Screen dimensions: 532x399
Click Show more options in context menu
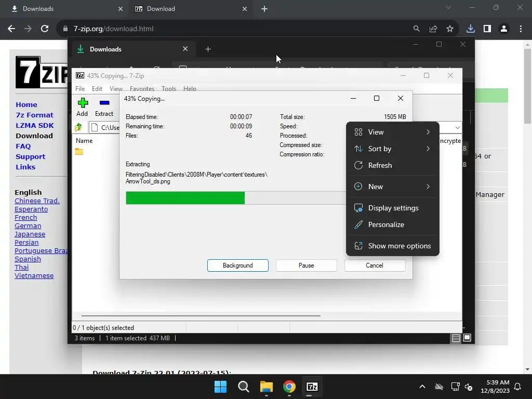(x=393, y=246)
